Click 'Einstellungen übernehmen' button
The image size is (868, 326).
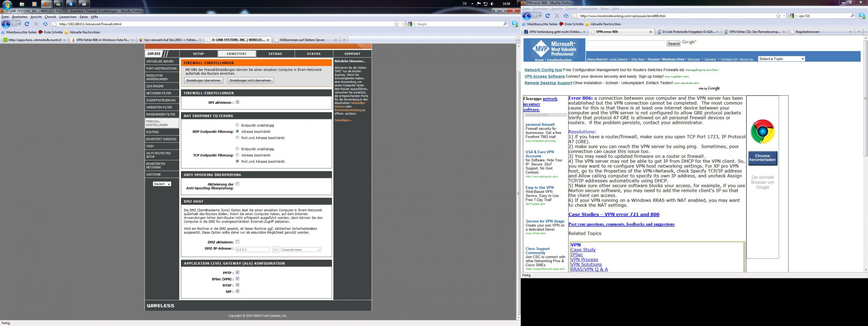[x=203, y=80]
